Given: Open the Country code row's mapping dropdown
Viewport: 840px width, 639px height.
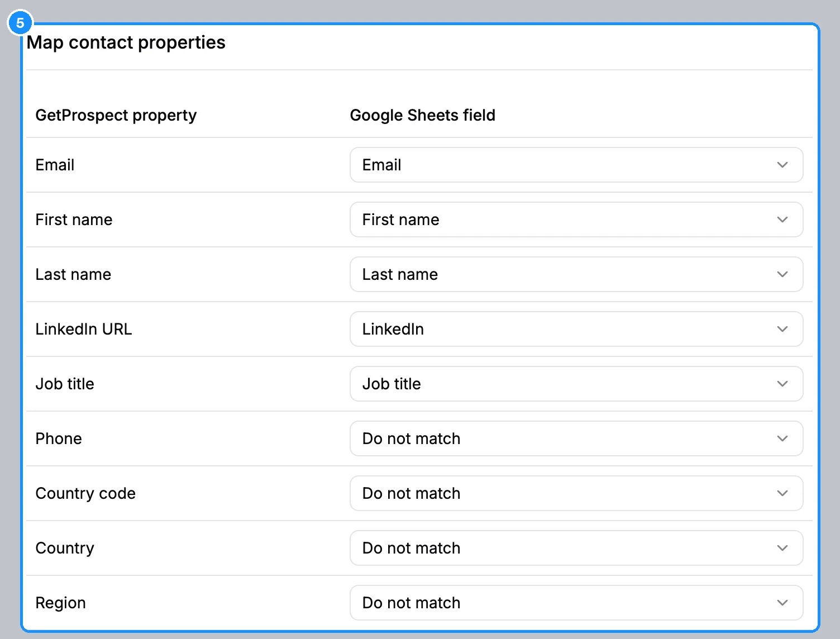Looking at the screenshot, I should tap(576, 493).
